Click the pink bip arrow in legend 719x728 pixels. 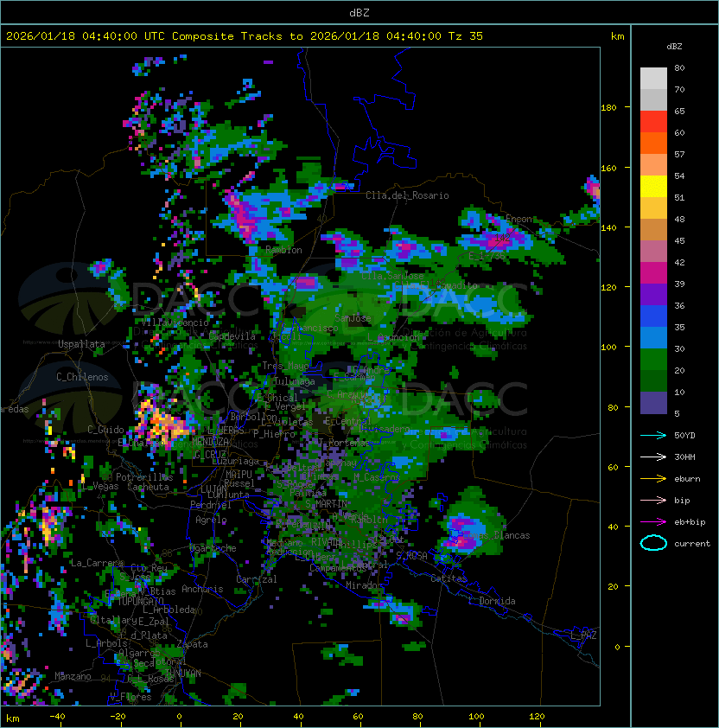(x=653, y=500)
